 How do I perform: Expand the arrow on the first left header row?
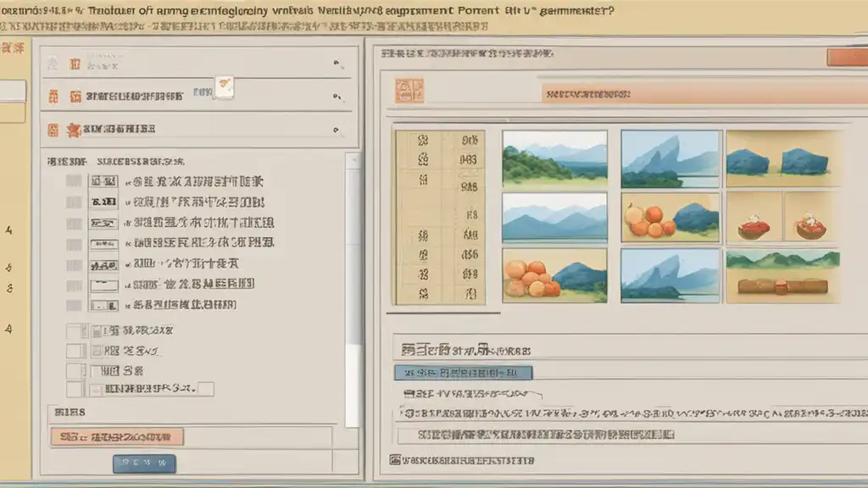coord(337,64)
